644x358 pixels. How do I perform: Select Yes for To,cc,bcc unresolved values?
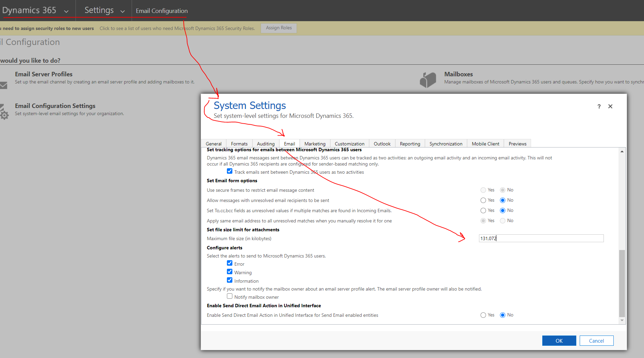click(x=483, y=211)
